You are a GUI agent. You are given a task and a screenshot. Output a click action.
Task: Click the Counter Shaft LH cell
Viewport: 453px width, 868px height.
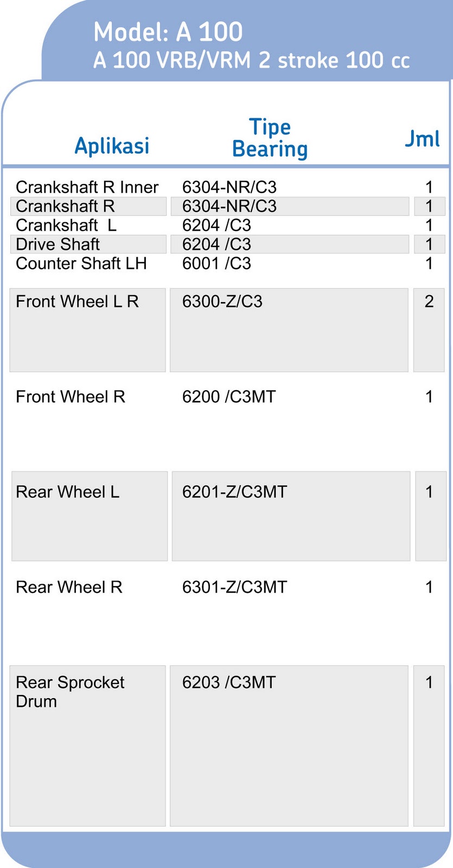pyautogui.click(x=81, y=264)
